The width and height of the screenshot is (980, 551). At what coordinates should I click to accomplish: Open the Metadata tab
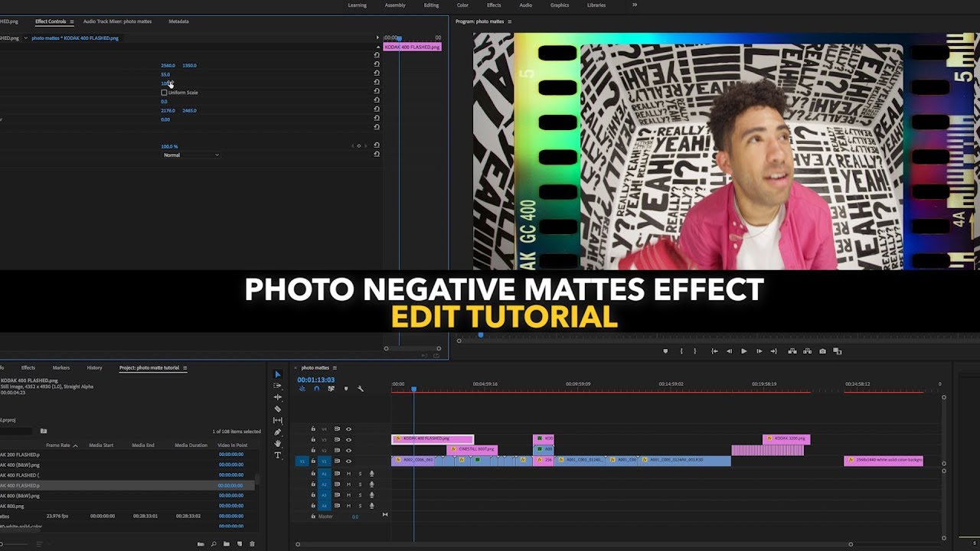coord(178,21)
